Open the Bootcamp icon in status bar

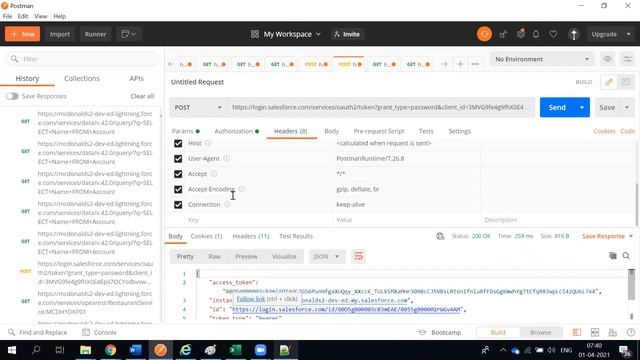pyautogui.click(x=422, y=333)
